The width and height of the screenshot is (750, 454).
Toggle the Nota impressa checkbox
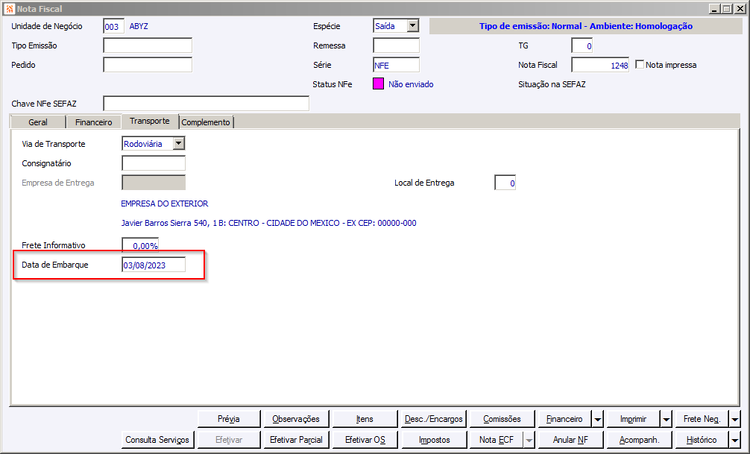(x=640, y=65)
